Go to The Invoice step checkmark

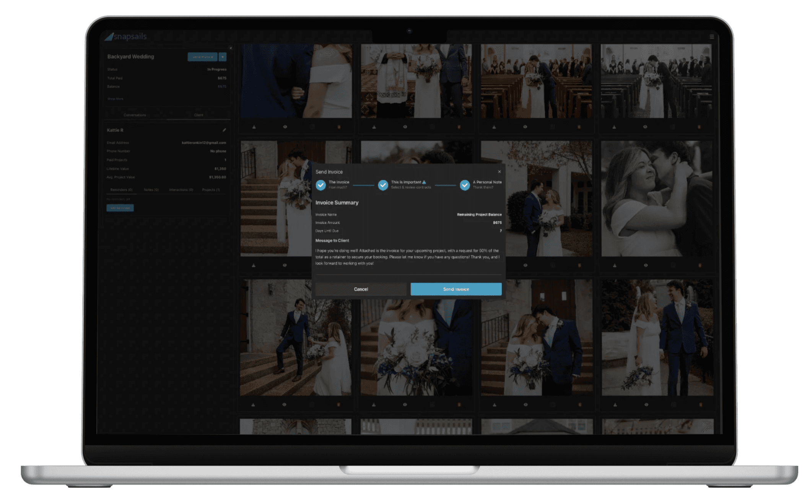321,185
